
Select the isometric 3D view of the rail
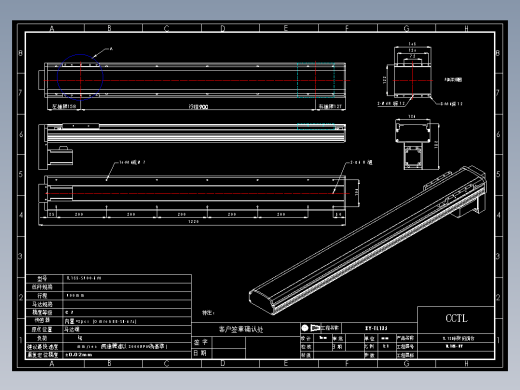coord(368,240)
